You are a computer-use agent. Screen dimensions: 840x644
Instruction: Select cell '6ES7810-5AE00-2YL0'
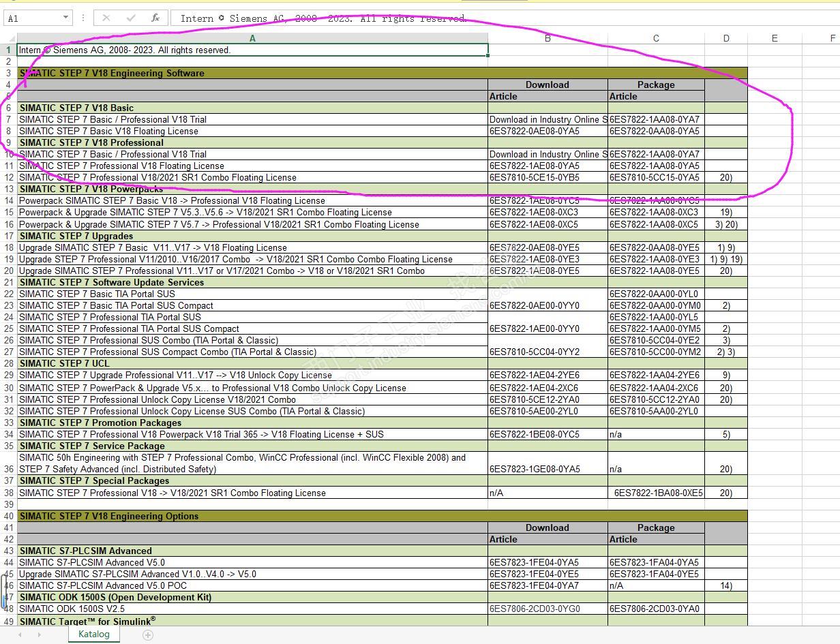tap(547, 411)
